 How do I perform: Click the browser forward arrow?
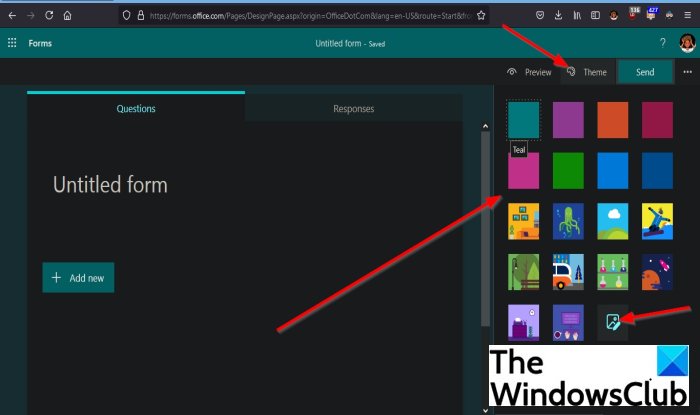tap(30, 16)
